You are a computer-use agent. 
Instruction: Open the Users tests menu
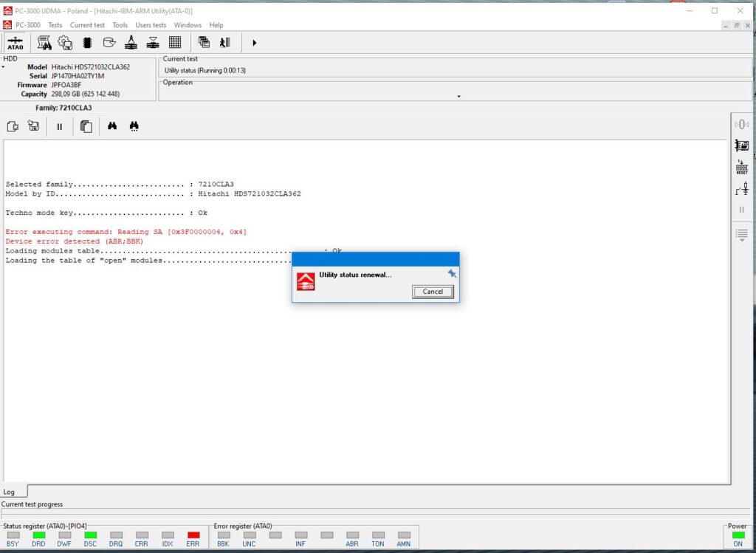coord(151,25)
